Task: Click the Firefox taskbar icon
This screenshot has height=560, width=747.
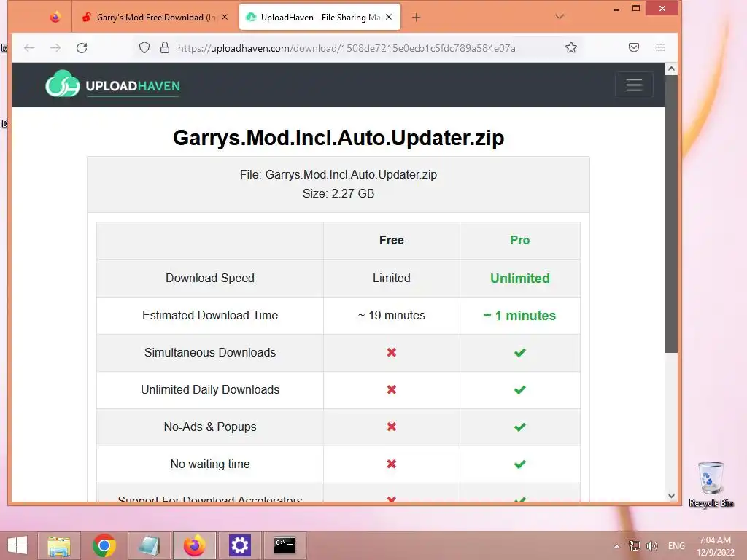Action: point(194,545)
